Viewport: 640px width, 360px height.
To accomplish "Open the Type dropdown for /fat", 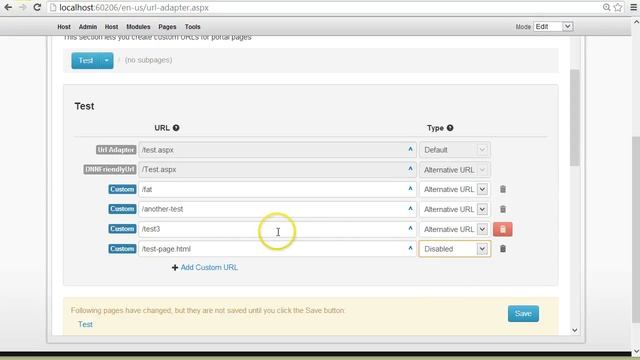I will click(455, 189).
